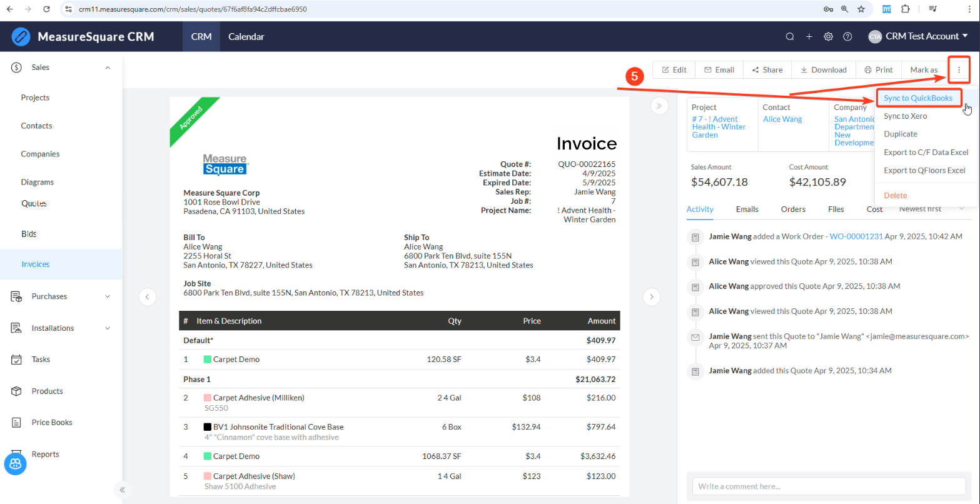Open the saved passwords key icon
This screenshot has height=504, width=980.
pyautogui.click(x=828, y=9)
